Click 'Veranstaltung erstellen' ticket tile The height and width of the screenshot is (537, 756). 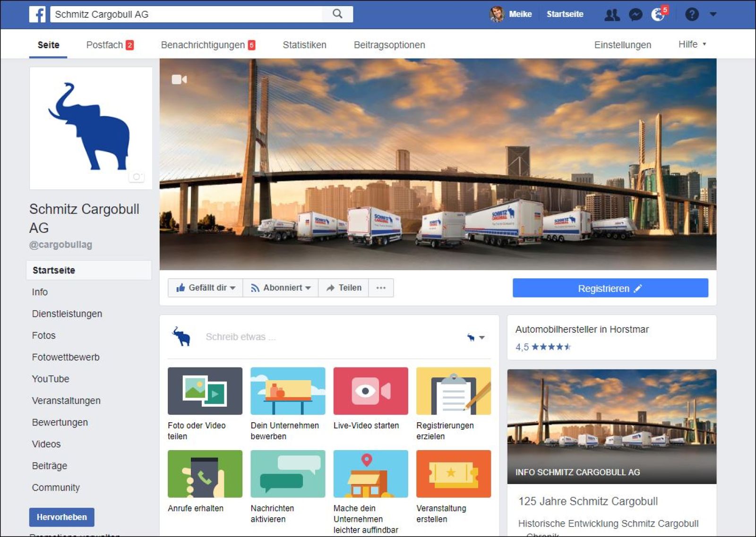(453, 486)
